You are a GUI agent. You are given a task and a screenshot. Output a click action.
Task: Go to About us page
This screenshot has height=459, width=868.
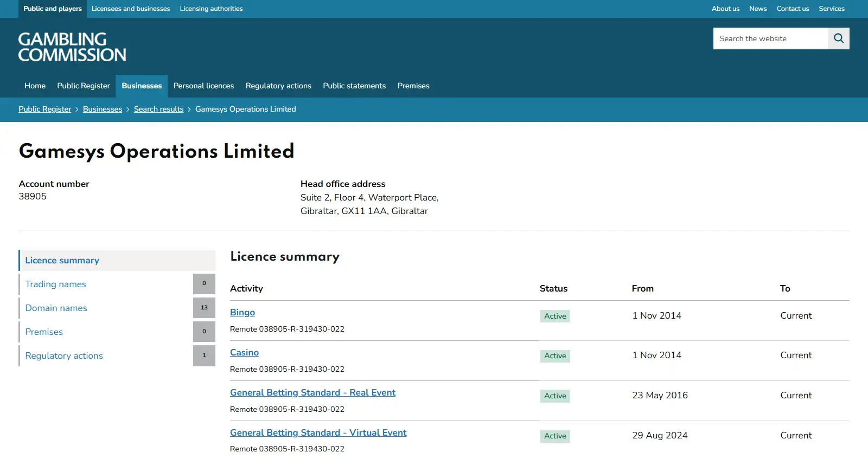pos(725,9)
